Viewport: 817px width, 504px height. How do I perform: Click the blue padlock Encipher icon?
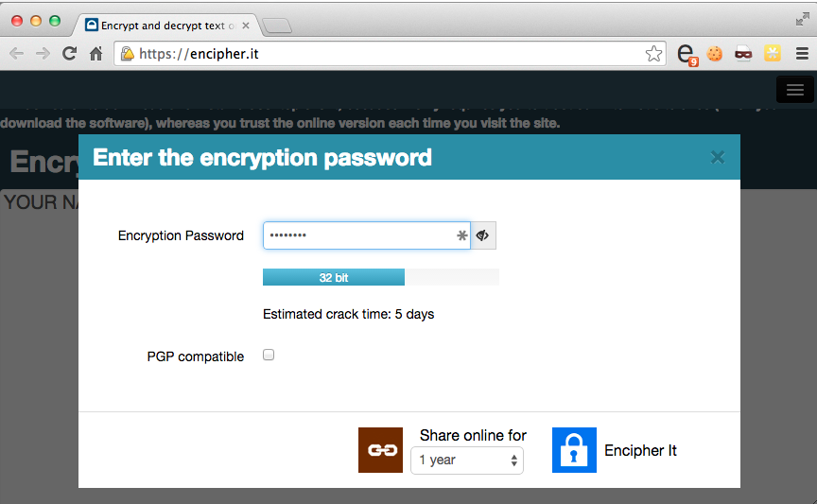click(574, 450)
